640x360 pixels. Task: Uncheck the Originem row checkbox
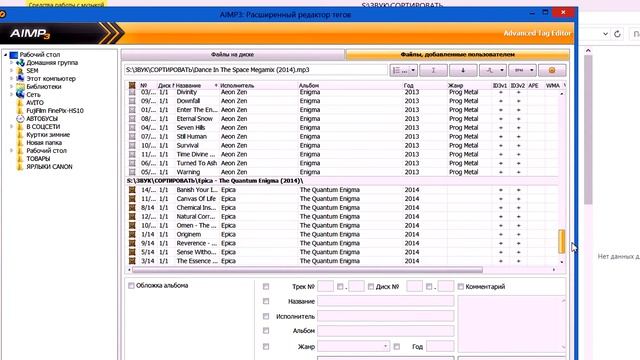click(x=132, y=234)
